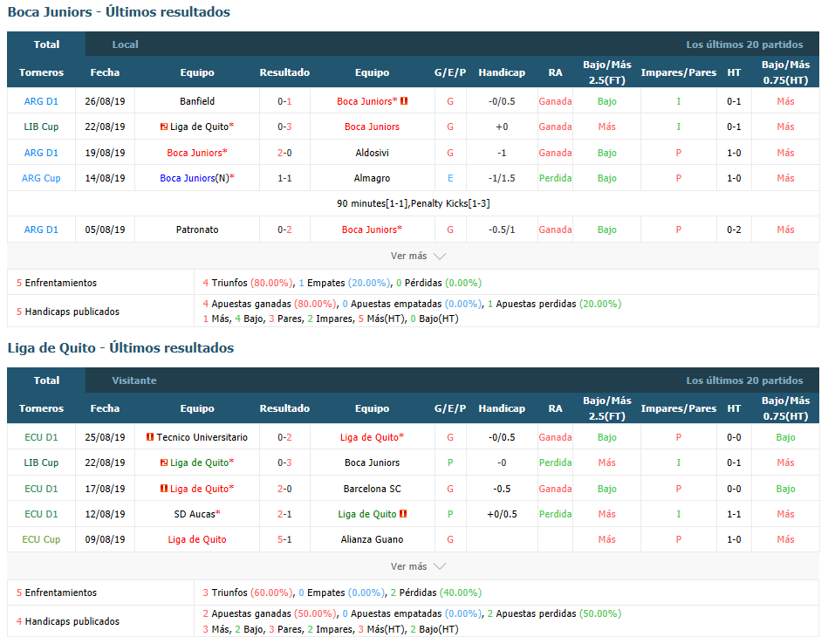The image size is (835, 644).
Task: Click Liga de Quito in the Alianza Guano row
Action: coord(197,539)
